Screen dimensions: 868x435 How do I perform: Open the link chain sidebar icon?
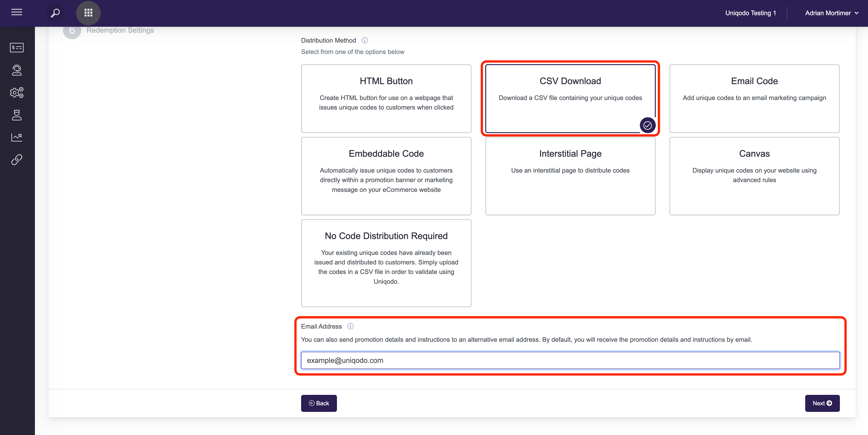click(17, 160)
